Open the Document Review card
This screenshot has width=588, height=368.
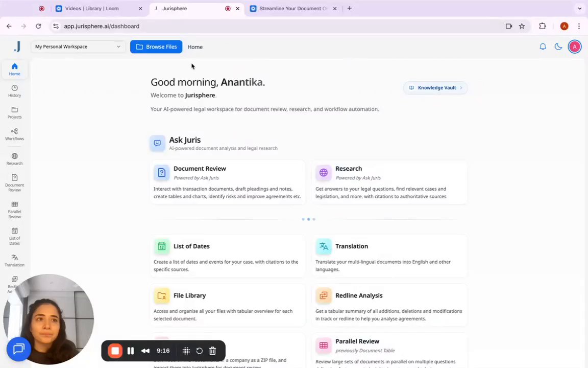(x=228, y=182)
